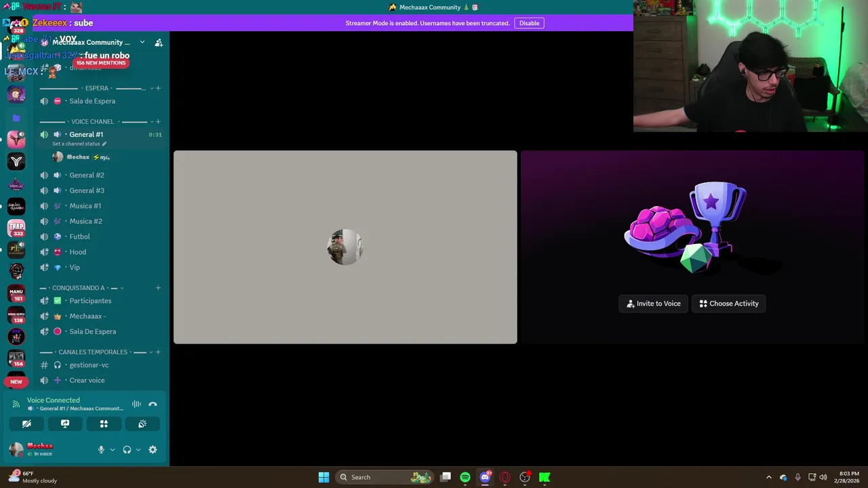Open server with 138 badge
The width and height of the screenshot is (868, 488).
point(16,315)
